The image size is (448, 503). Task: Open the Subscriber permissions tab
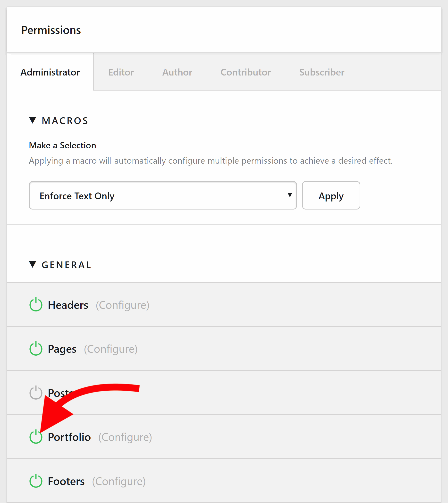(321, 72)
